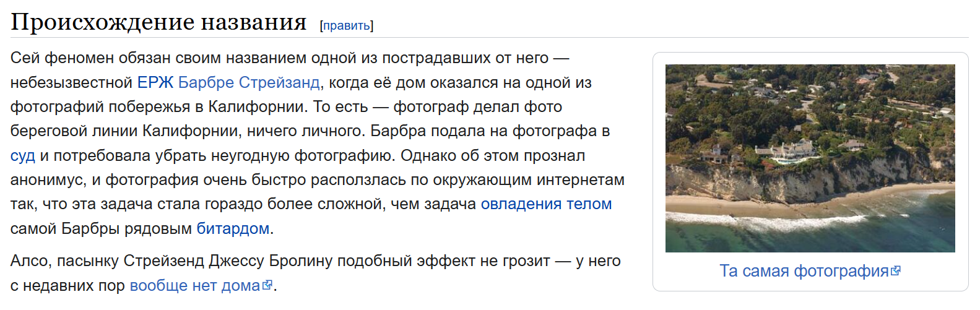Open the «Барбре Стрейзанд» link
This screenshot has width=980, height=310.
(x=249, y=82)
